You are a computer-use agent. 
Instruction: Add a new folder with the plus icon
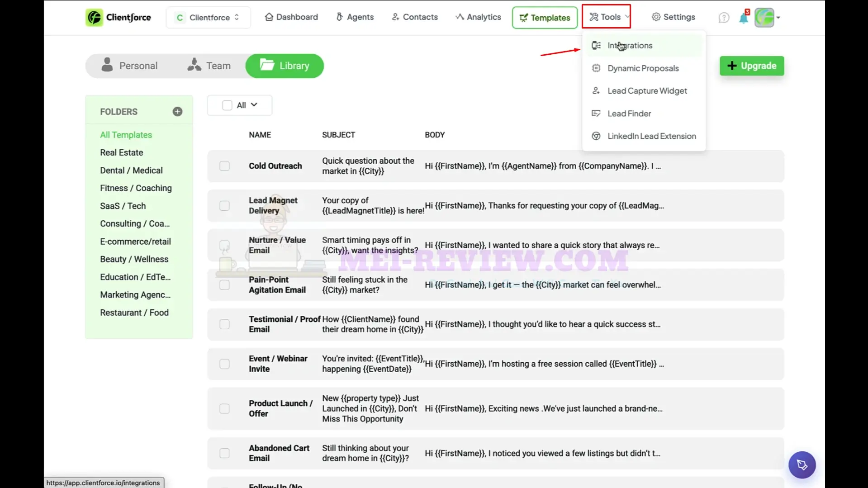click(x=177, y=112)
